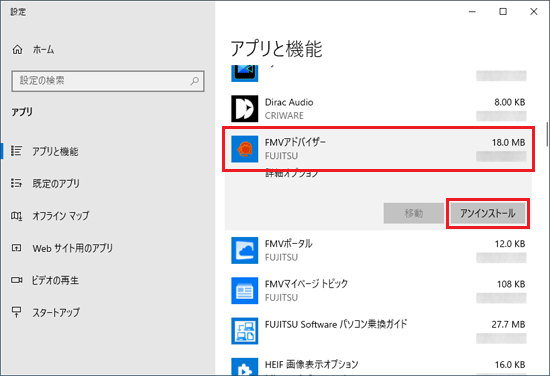Select the Dirac Audio entry name

pos(289,102)
